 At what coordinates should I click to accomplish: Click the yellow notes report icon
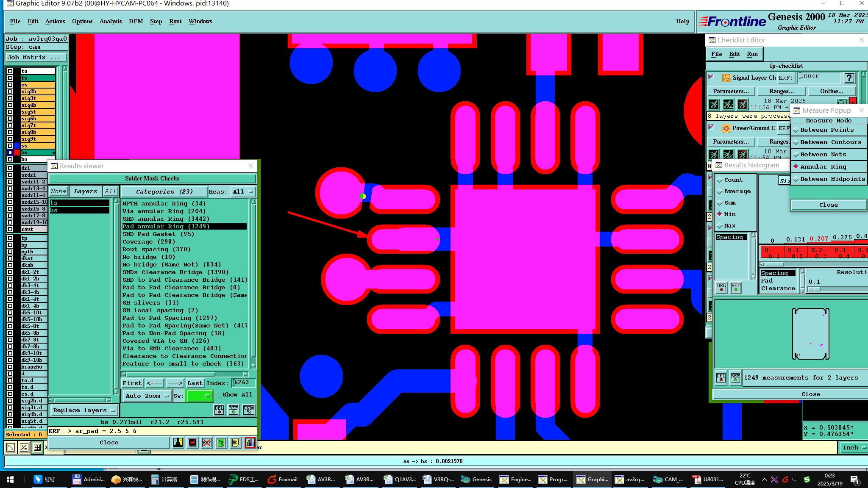coord(235,443)
